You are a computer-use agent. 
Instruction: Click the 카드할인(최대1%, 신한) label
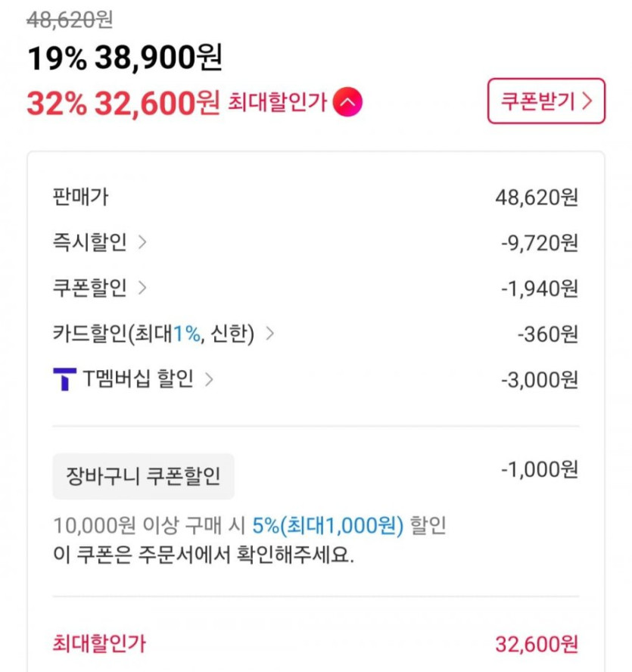point(153,334)
